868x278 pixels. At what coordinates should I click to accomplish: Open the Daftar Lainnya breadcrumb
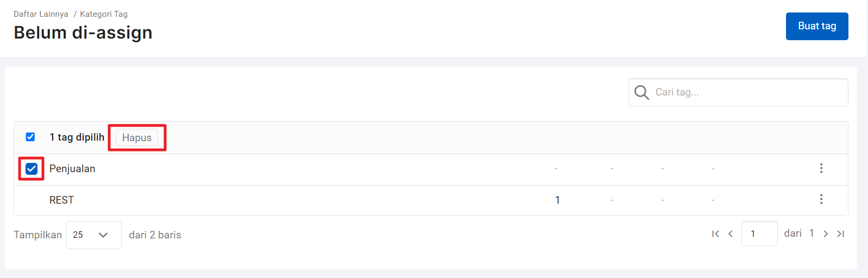point(41,14)
